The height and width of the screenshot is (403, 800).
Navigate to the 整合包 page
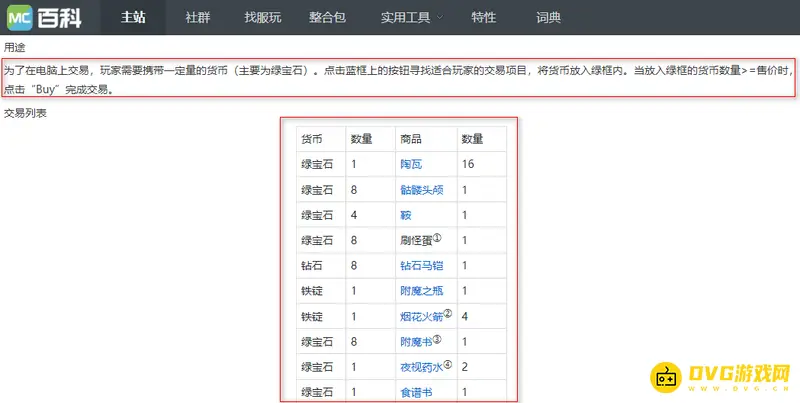tap(330, 17)
